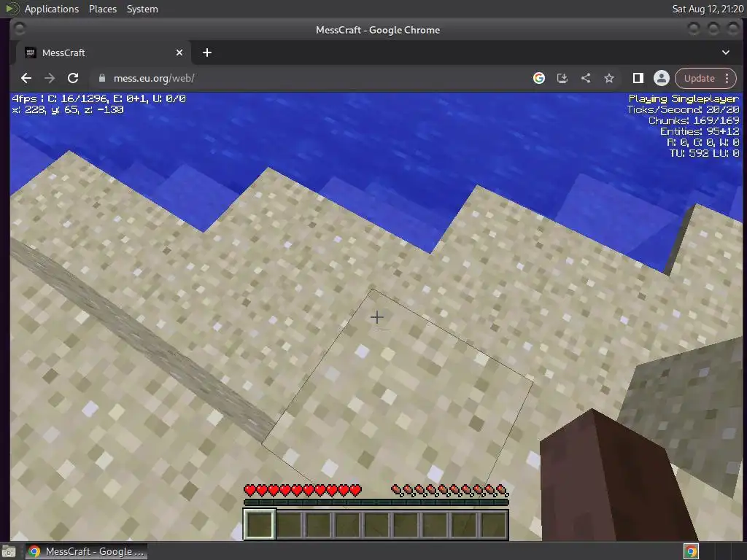Select the MessCraft tab
Screen dimensions: 747x560
click(x=104, y=52)
